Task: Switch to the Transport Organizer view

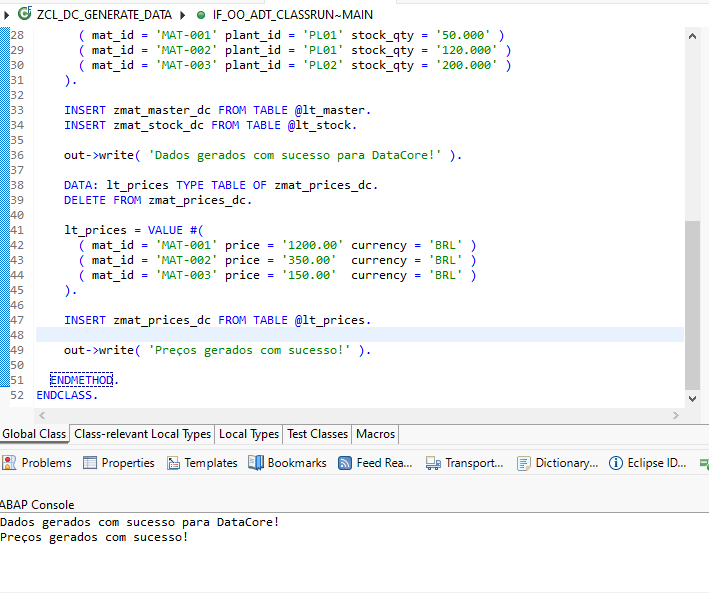Action: point(465,463)
